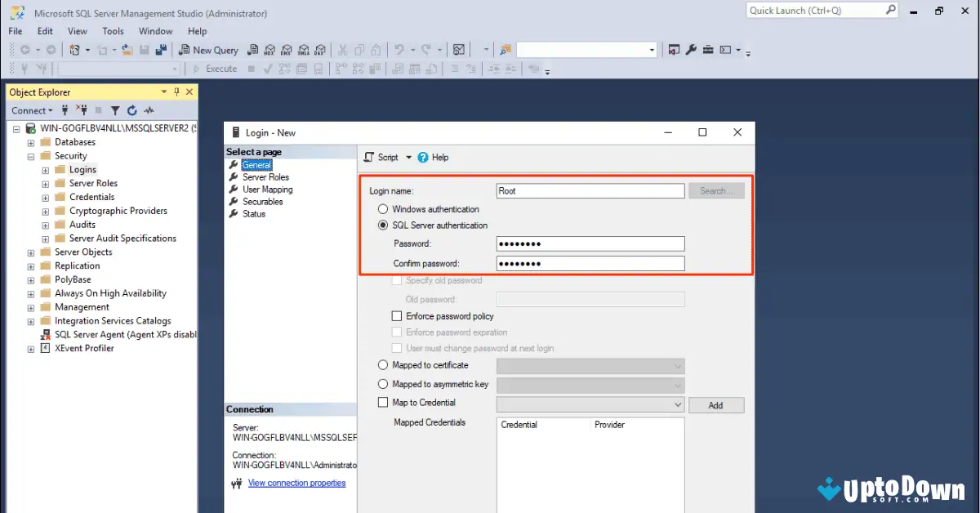This screenshot has width=980, height=513.
Task: Refresh the Object Explorer tree
Action: tap(131, 109)
